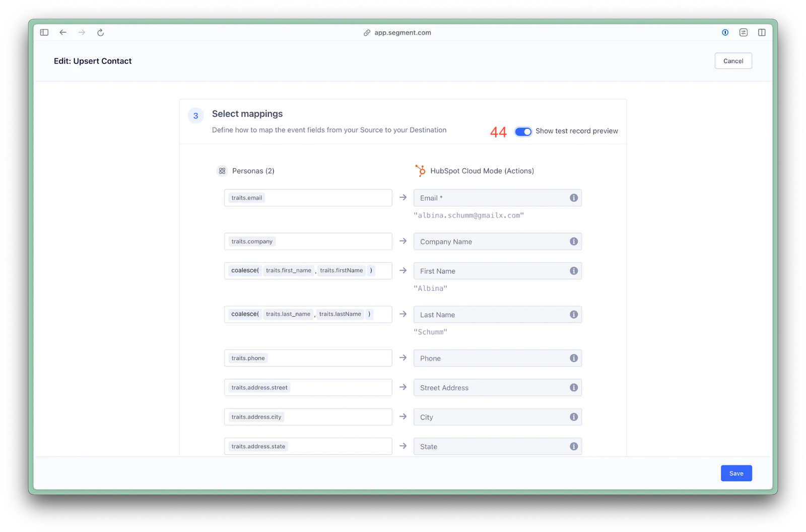Toggle the browser sidebar panel icon
The image size is (806, 532).
pyautogui.click(x=44, y=33)
